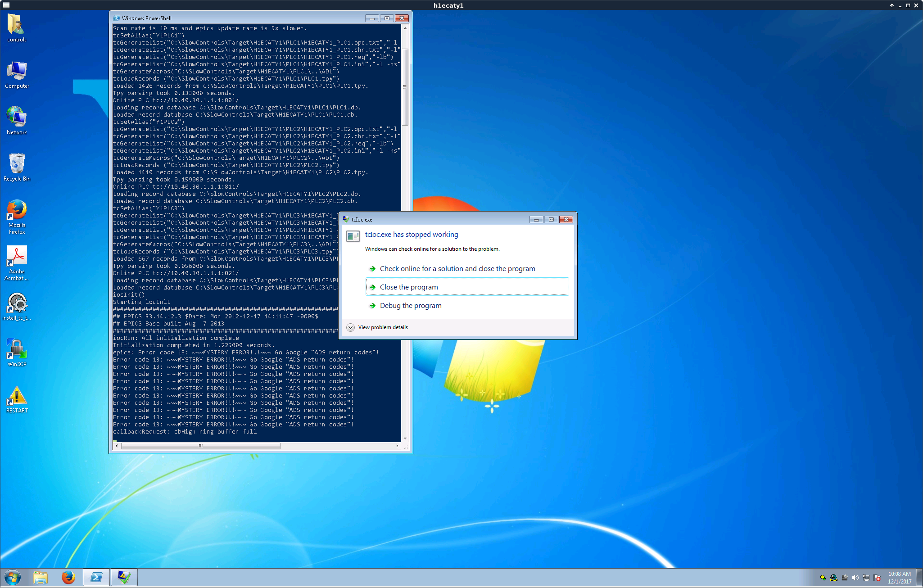This screenshot has height=588, width=923.
Task: Expand View problem details
Action: 377,327
